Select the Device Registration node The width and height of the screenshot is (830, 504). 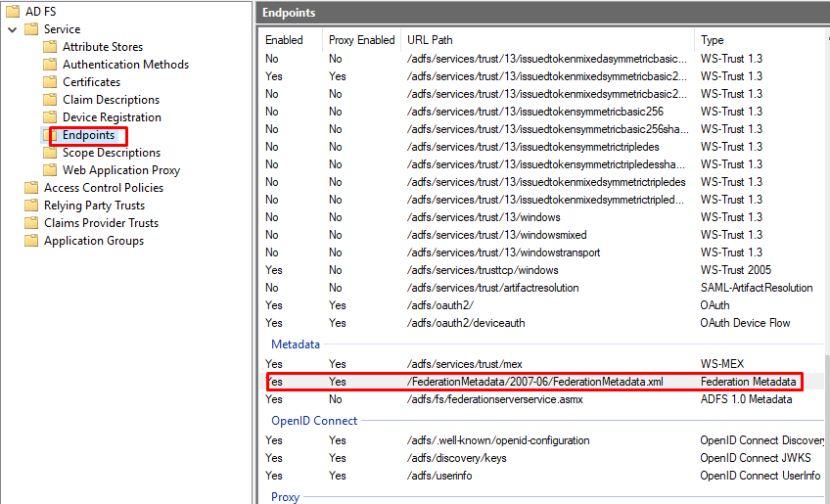[112, 117]
